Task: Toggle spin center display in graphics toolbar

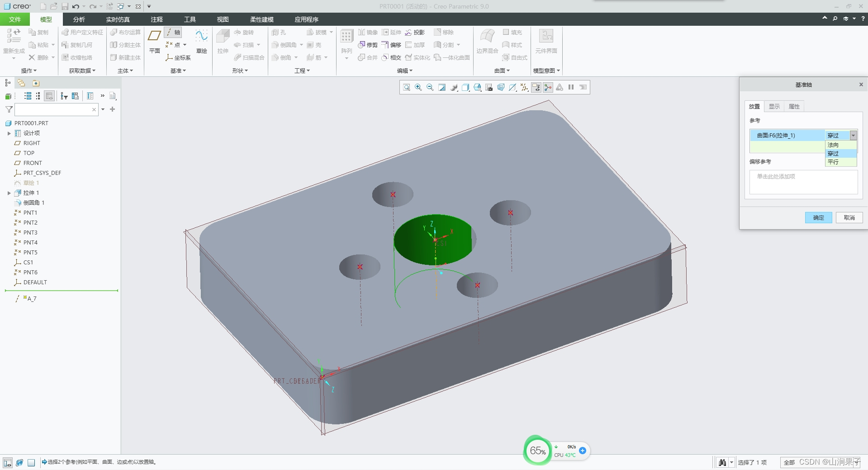Action: tap(548, 87)
